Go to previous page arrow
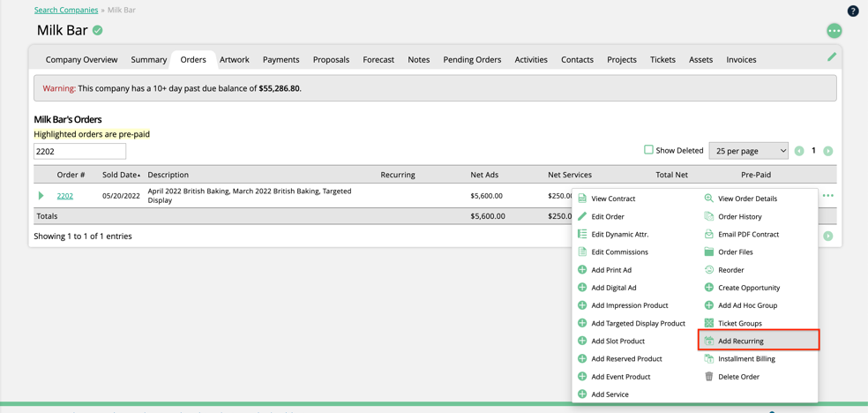This screenshot has height=413, width=868. pos(799,151)
